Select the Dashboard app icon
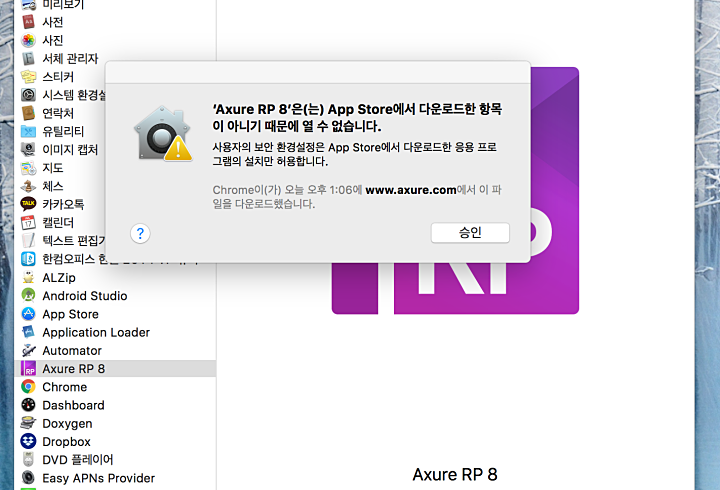Image resolution: width=720 pixels, height=490 pixels. 28,405
